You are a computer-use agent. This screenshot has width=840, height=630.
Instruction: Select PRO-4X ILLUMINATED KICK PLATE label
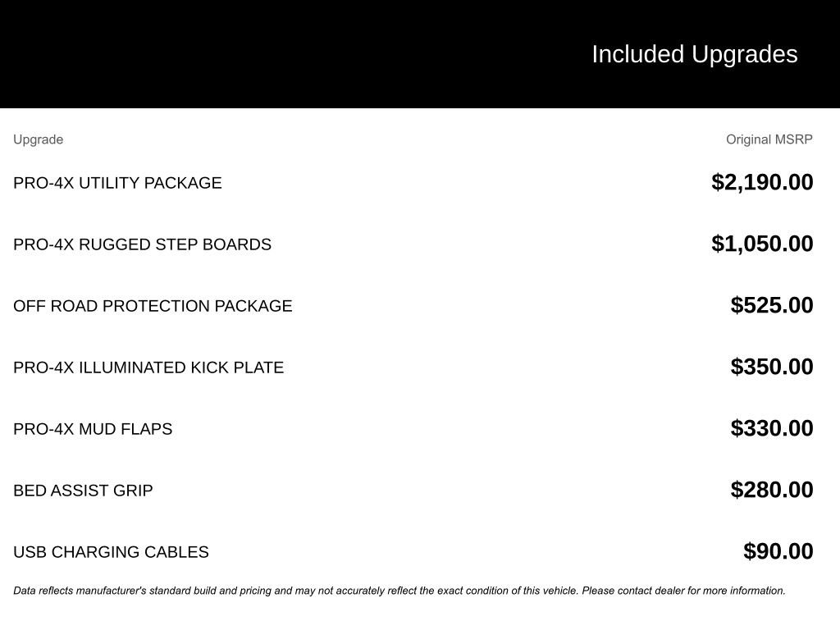[148, 367]
